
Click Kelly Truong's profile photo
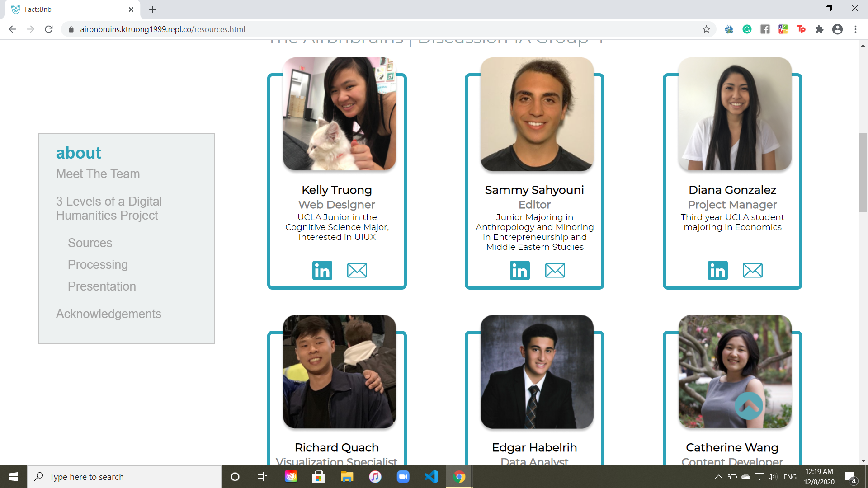click(x=339, y=114)
